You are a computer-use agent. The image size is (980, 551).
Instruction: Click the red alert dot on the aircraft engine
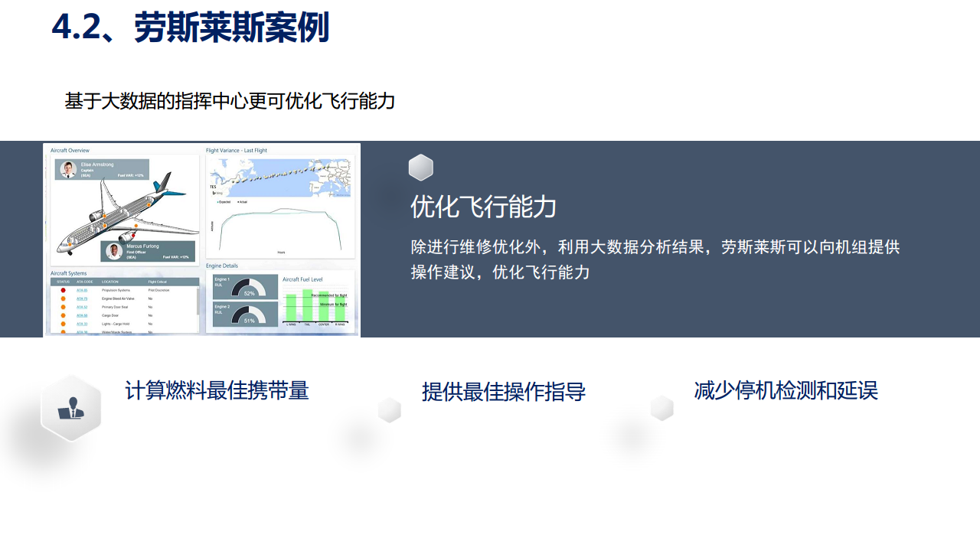coord(133,236)
